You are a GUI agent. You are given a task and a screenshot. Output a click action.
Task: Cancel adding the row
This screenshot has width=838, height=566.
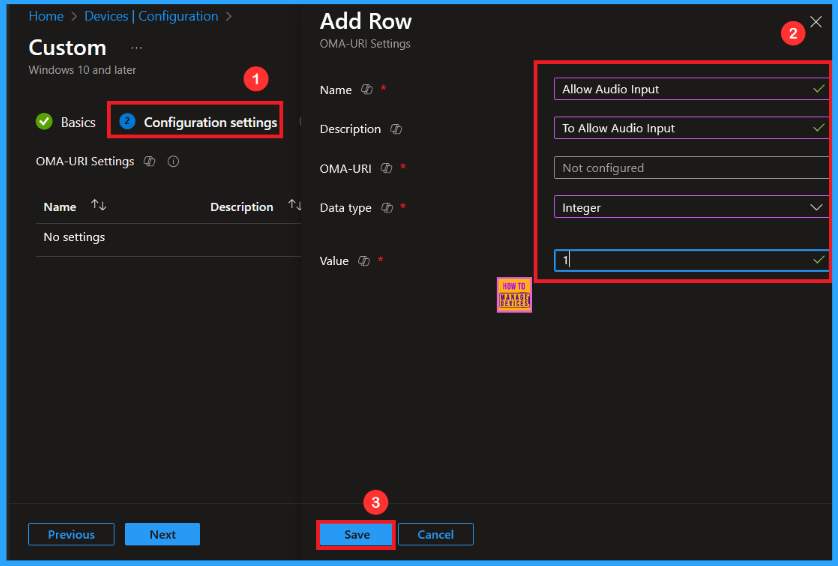[435, 535]
